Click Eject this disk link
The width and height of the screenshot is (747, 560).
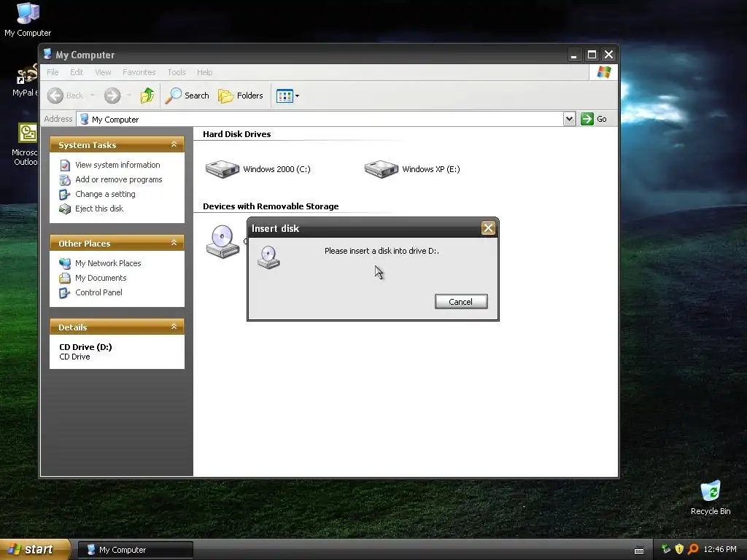(99, 209)
